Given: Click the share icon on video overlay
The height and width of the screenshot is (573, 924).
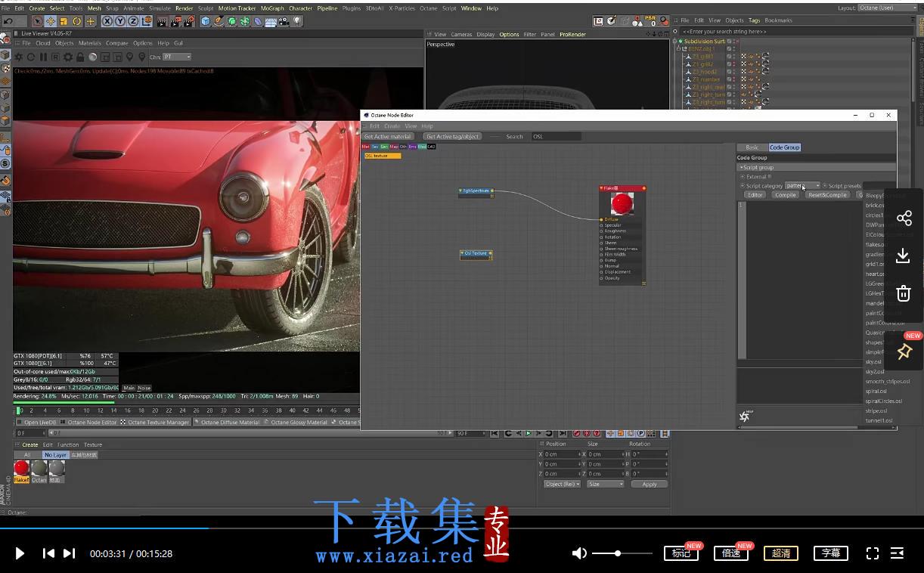Looking at the screenshot, I should coord(904,218).
